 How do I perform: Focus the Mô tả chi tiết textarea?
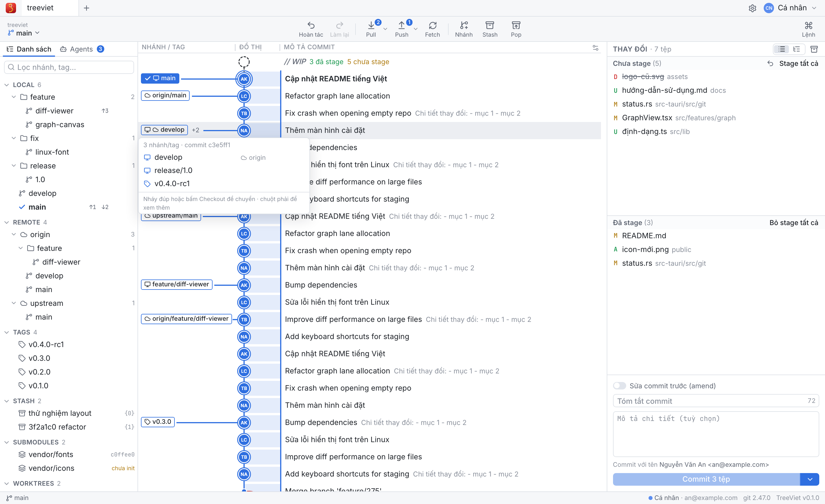[716, 434]
